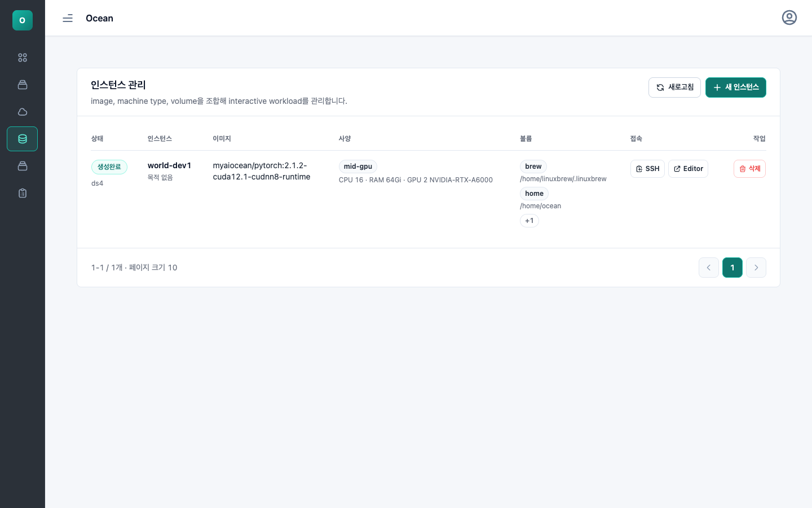Click the 새로고침 refresh button

674,87
